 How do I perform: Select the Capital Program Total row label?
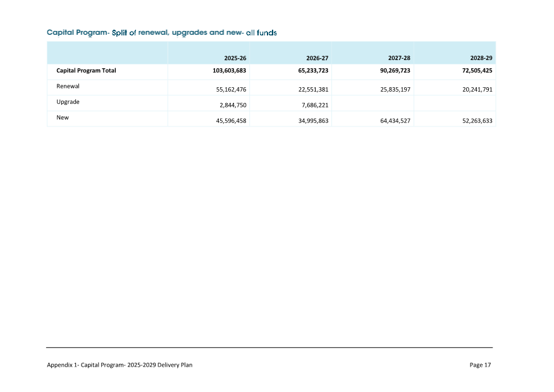(86, 71)
